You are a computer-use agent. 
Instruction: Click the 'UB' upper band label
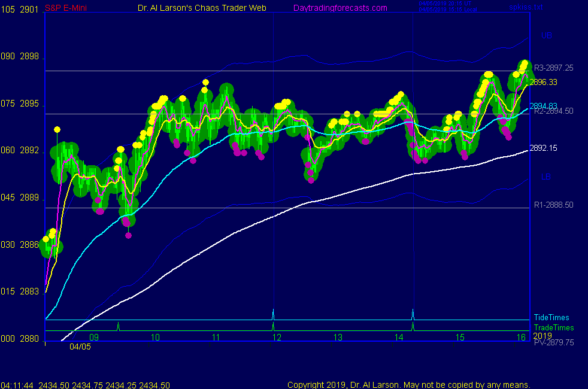[546, 35]
